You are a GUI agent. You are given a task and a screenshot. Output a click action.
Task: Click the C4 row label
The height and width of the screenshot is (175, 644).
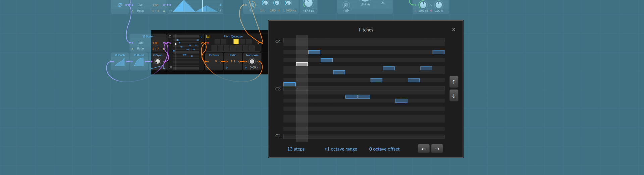point(278,42)
